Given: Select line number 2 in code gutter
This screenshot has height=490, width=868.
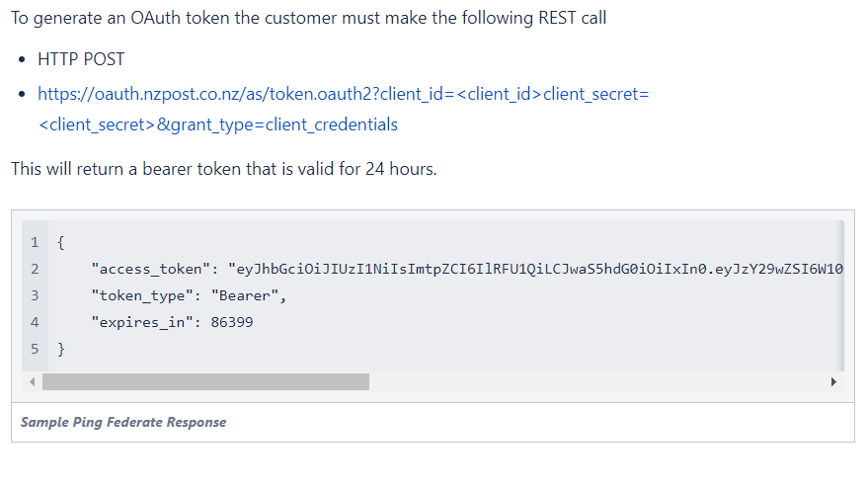Looking at the screenshot, I should [x=35, y=269].
